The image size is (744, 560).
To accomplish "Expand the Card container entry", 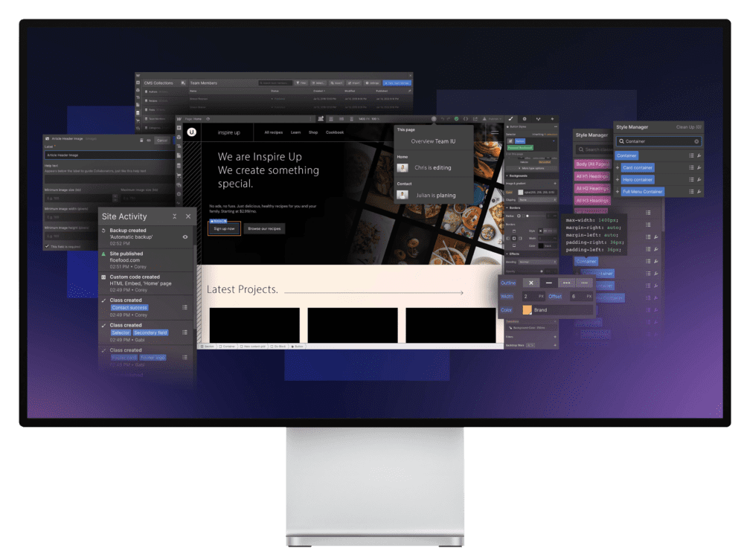I will point(617,167).
